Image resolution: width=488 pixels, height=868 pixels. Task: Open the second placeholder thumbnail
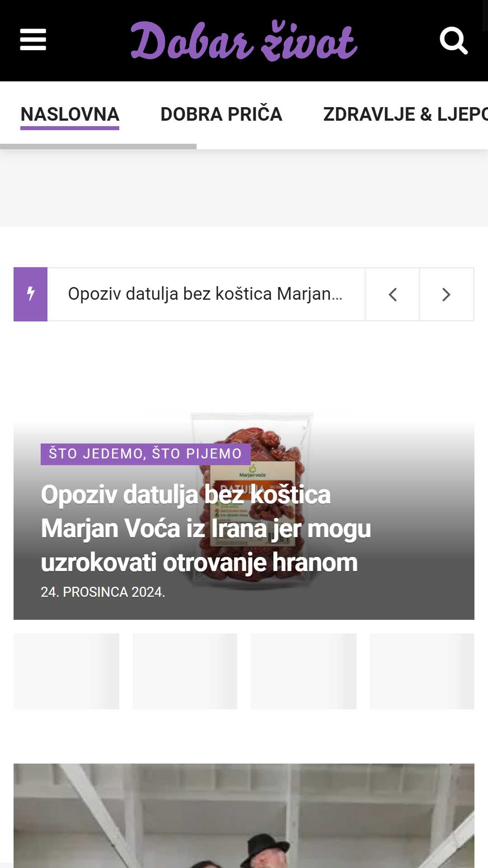[x=185, y=671]
